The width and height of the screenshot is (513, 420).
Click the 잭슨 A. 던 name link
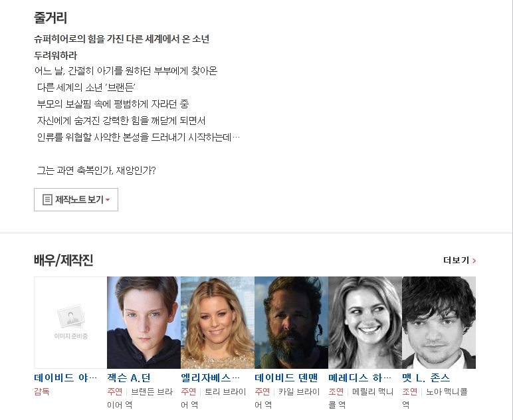point(129,377)
